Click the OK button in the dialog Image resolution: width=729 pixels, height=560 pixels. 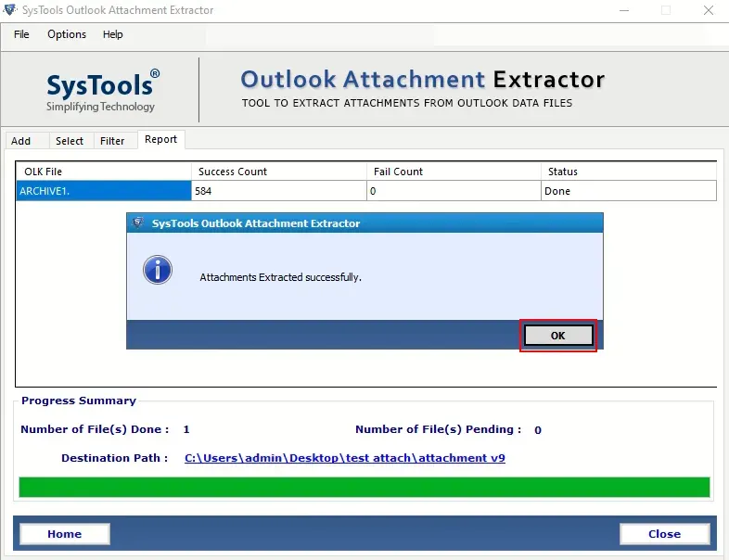(558, 335)
